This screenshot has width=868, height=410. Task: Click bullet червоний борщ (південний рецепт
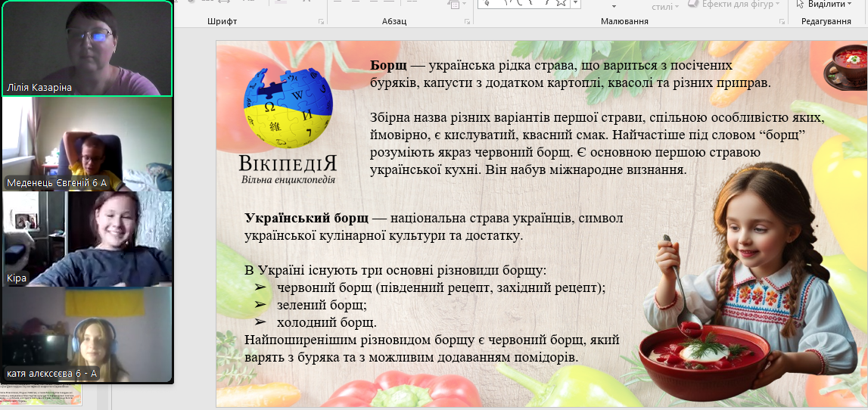click(441, 288)
